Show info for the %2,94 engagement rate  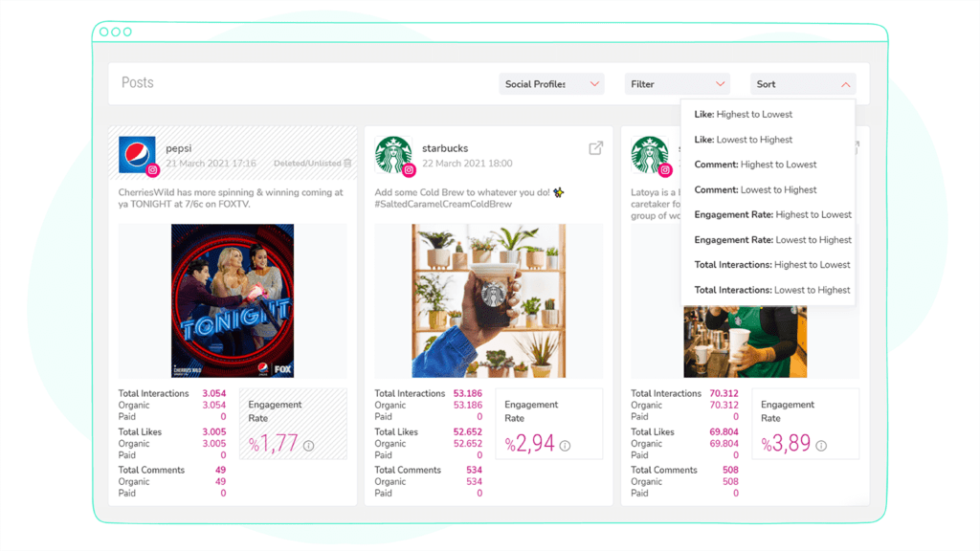click(x=565, y=446)
